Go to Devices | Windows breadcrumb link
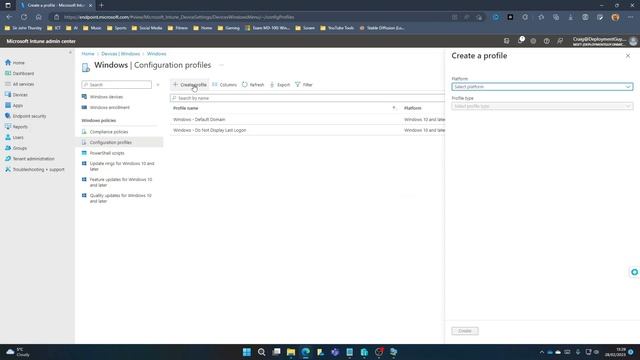The width and height of the screenshot is (640, 360). [x=120, y=54]
